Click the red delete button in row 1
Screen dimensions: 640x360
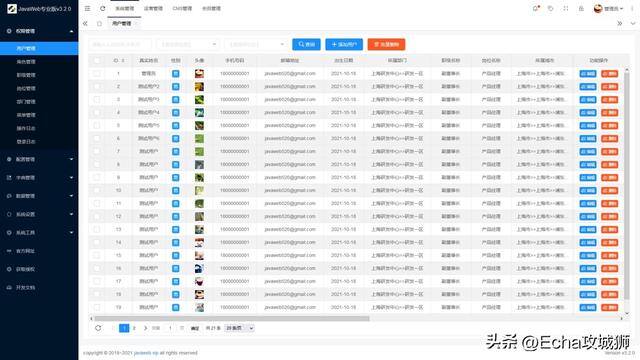pyautogui.click(x=609, y=73)
